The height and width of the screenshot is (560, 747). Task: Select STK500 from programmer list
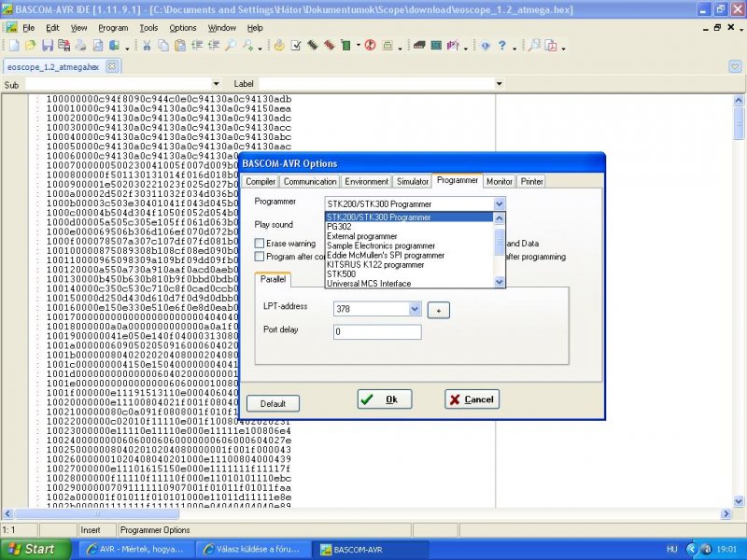[341, 273]
